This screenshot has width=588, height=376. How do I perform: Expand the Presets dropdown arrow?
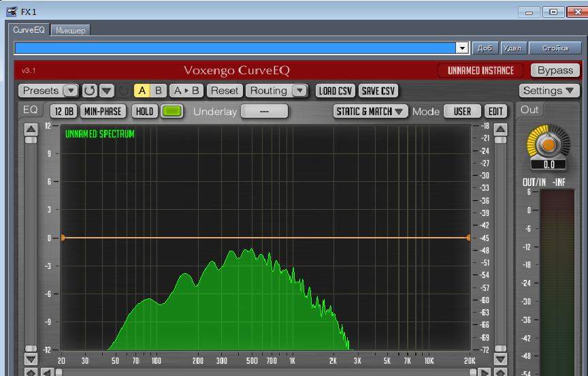[71, 91]
